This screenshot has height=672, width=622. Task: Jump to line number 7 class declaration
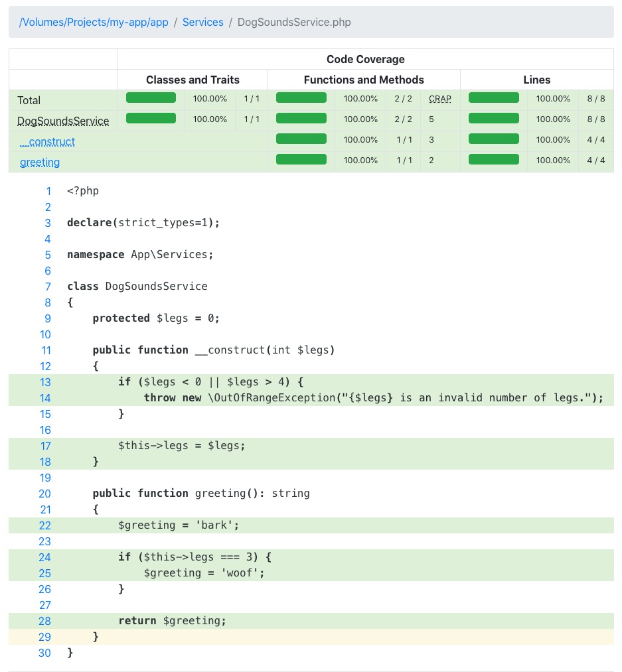48,287
